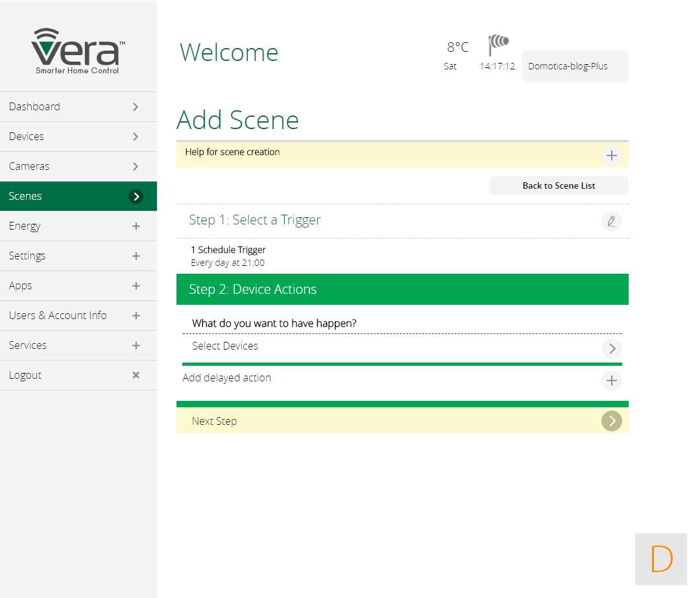The height and width of the screenshot is (598, 700).
Task: Expand the Energy menu plus
Action: point(136,226)
